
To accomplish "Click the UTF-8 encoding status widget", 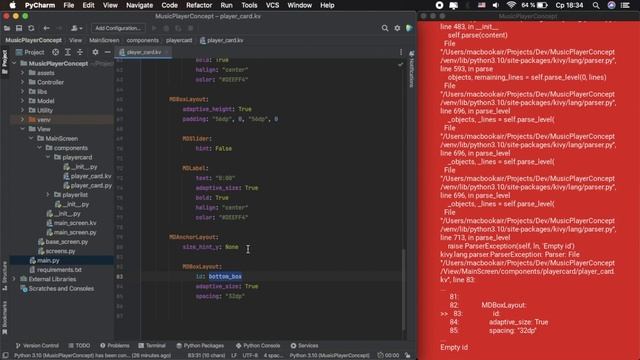I will pyautogui.click(x=250, y=356).
